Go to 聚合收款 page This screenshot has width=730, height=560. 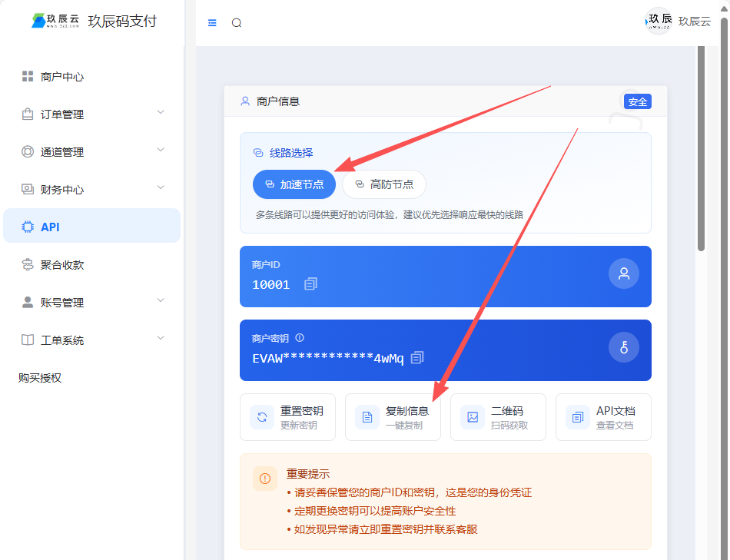click(x=62, y=265)
